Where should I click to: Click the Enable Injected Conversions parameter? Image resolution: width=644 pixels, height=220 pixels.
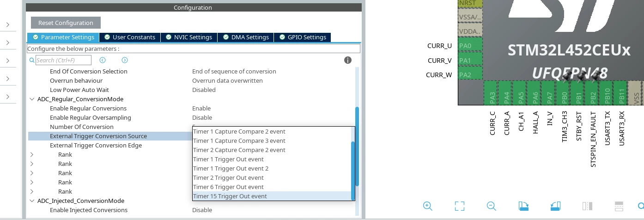89,210
